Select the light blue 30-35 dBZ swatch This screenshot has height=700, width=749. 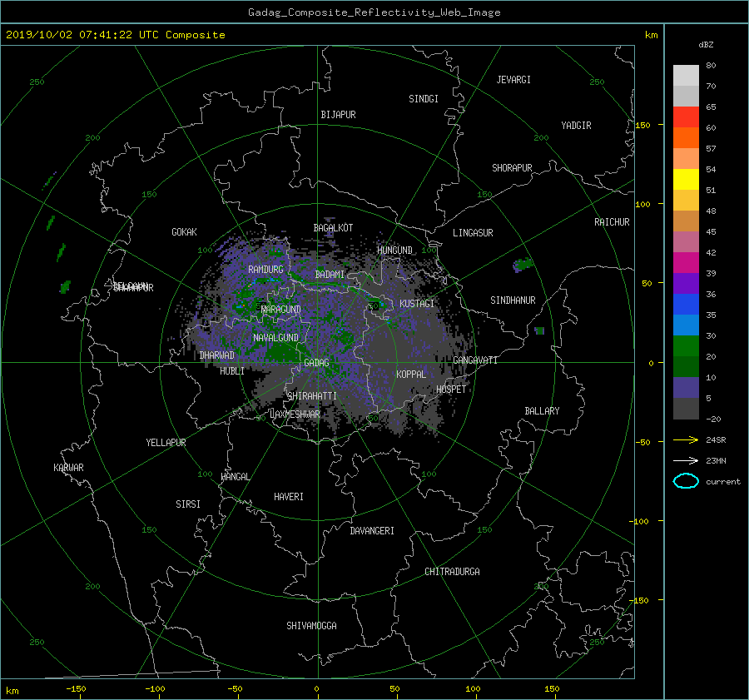tap(686, 325)
